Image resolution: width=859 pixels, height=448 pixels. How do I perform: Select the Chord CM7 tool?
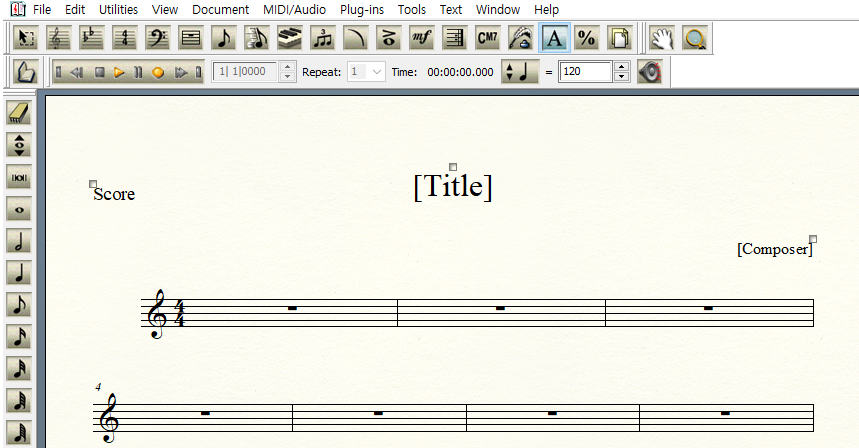pyautogui.click(x=488, y=38)
